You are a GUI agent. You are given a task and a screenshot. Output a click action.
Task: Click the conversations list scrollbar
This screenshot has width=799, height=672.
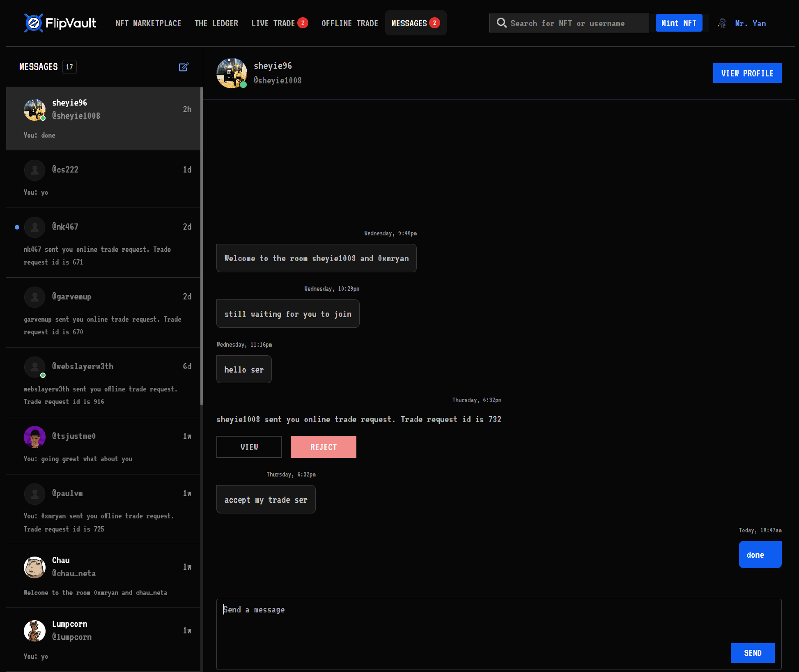[x=202, y=246]
